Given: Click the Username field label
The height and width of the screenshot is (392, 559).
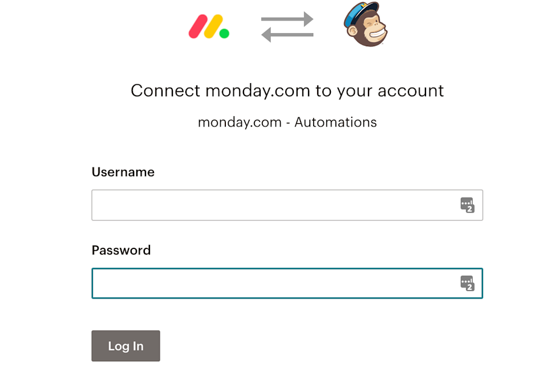Looking at the screenshot, I should pos(123,172).
